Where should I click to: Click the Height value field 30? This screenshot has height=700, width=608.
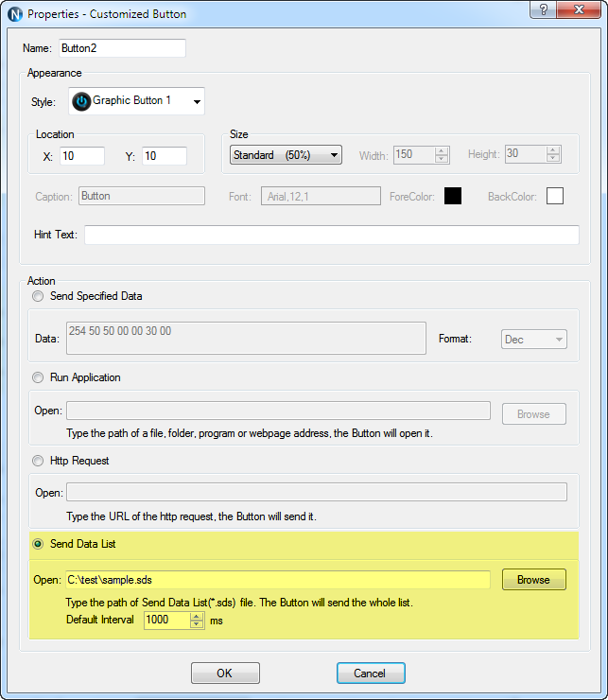click(526, 154)
